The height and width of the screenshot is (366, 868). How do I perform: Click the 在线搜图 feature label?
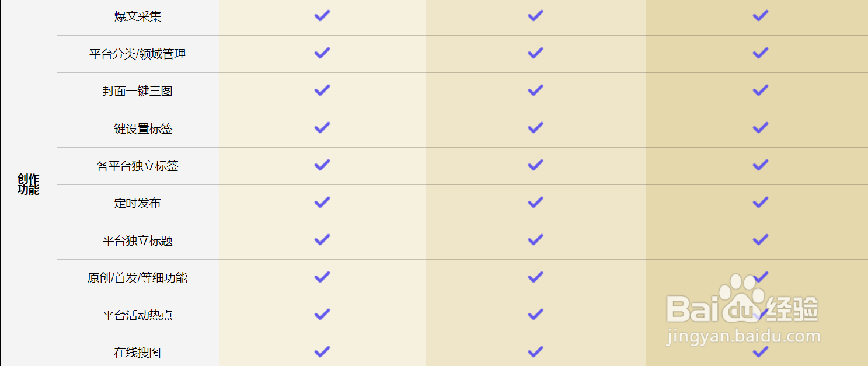138,353
